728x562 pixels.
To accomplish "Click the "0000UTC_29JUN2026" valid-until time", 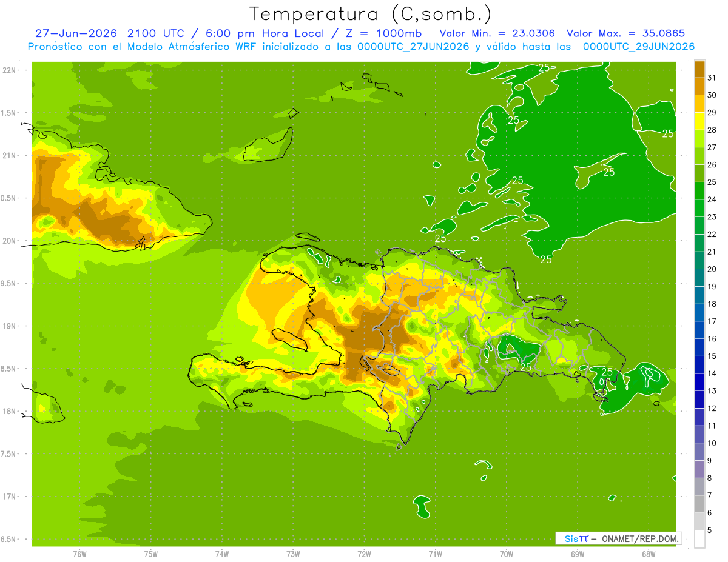I will [x=639, y=47].
